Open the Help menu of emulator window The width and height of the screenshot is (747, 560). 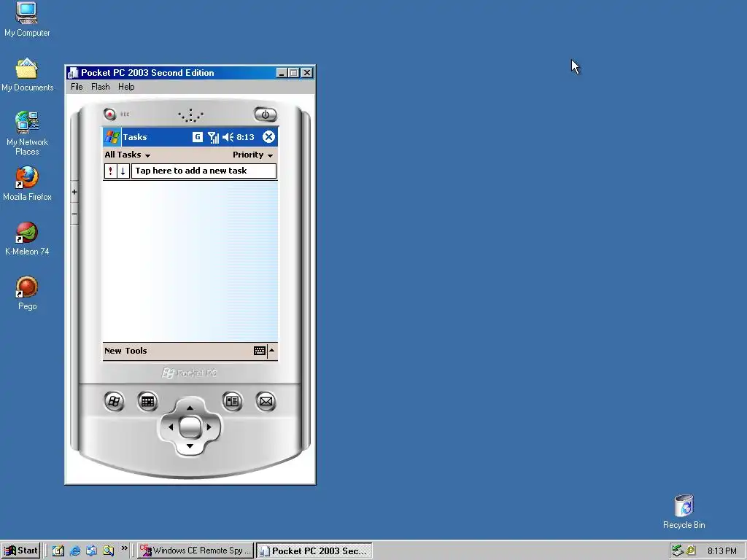click(126, 87)
